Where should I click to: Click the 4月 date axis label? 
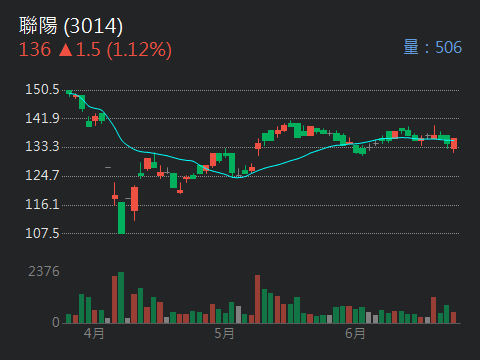point(94,333)
